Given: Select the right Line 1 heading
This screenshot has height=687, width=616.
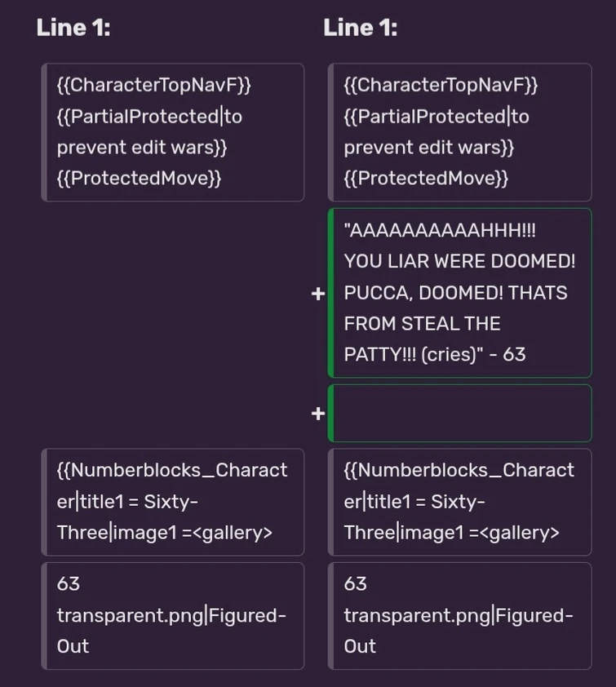Looking at the screenshot, I should pos(360,28).
